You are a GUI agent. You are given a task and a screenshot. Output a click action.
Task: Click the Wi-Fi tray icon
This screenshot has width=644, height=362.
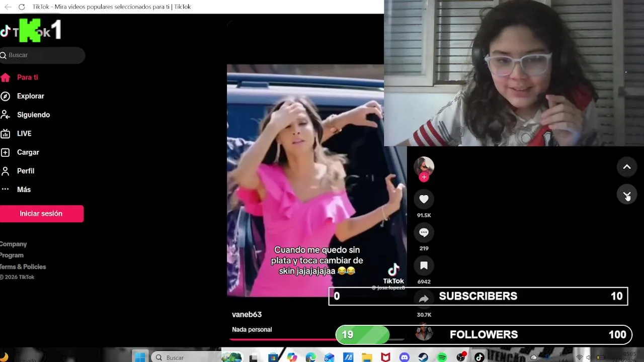click(579, 357)
